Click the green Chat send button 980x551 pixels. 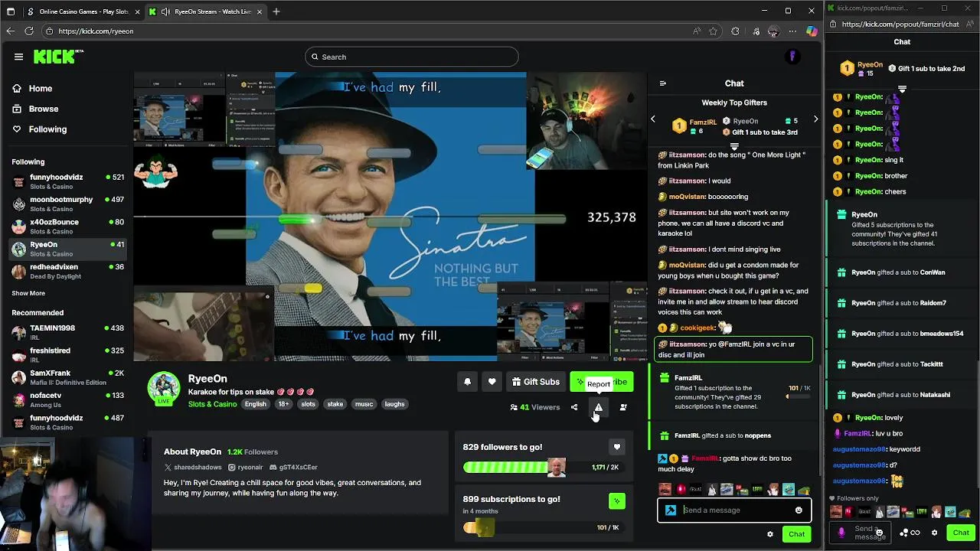point(796,534)
